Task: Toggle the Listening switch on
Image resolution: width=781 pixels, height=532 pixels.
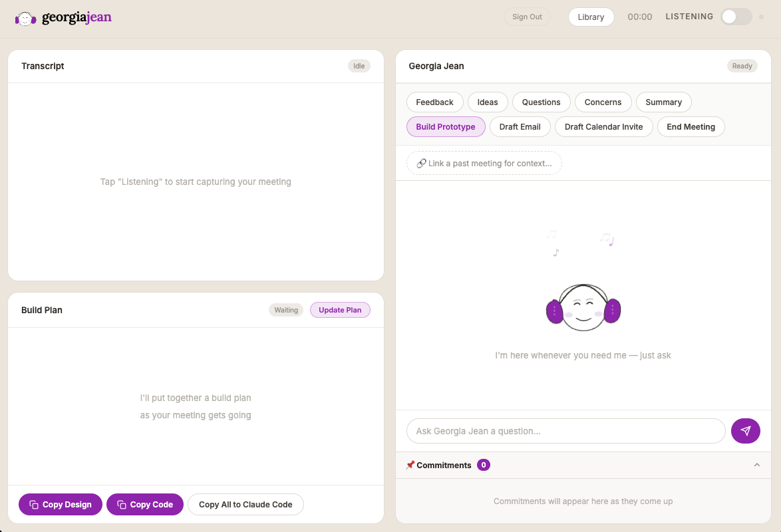Action: [736, 17]
